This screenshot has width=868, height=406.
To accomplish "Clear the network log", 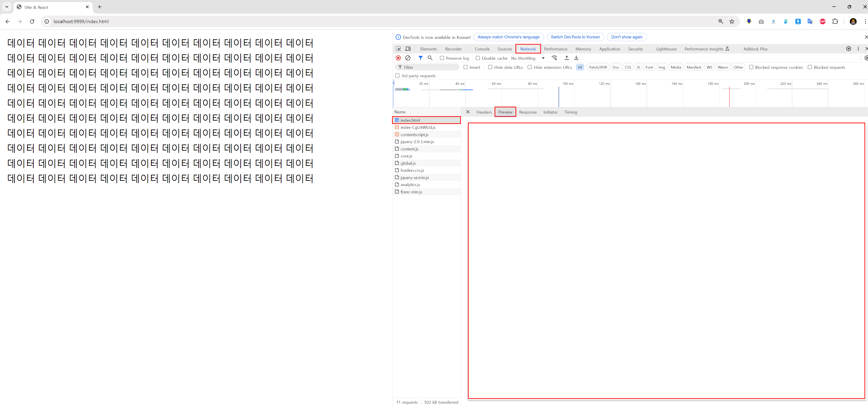I will [408, 58].
